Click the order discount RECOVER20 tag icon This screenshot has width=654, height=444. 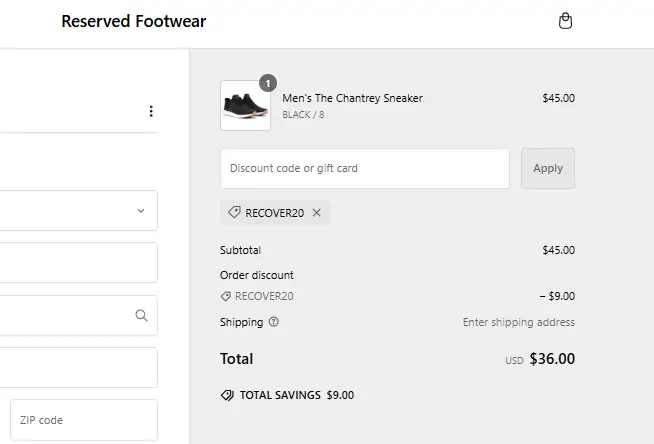(x=226, y=296)
